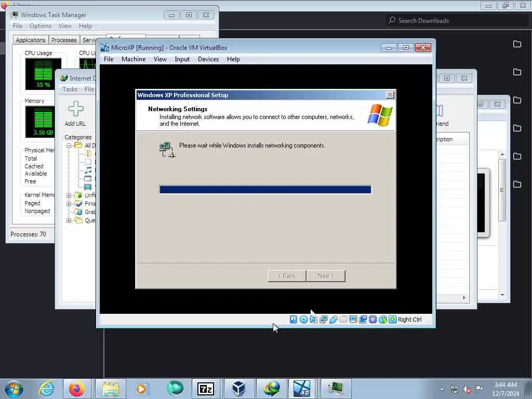Open Windows Media Player from taskbar
Viewport: 532px width, 399px height.
point(141,389)
